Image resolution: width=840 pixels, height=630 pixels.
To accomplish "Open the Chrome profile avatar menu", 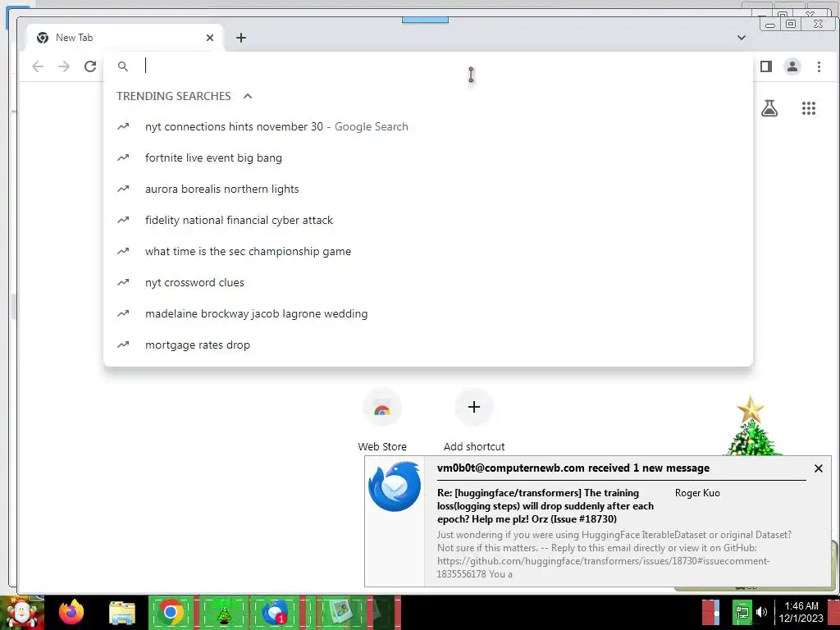I will [x=792, y=66].
